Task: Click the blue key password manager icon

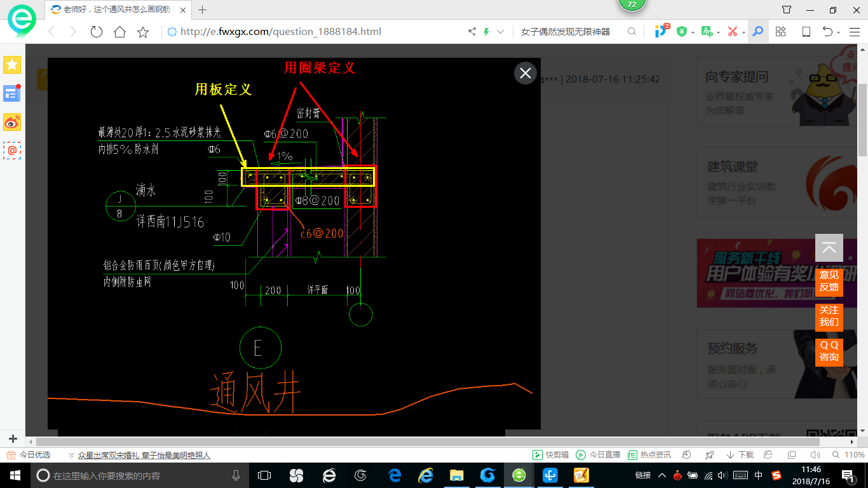Action: pyautogui.click(x=757, y=32)
